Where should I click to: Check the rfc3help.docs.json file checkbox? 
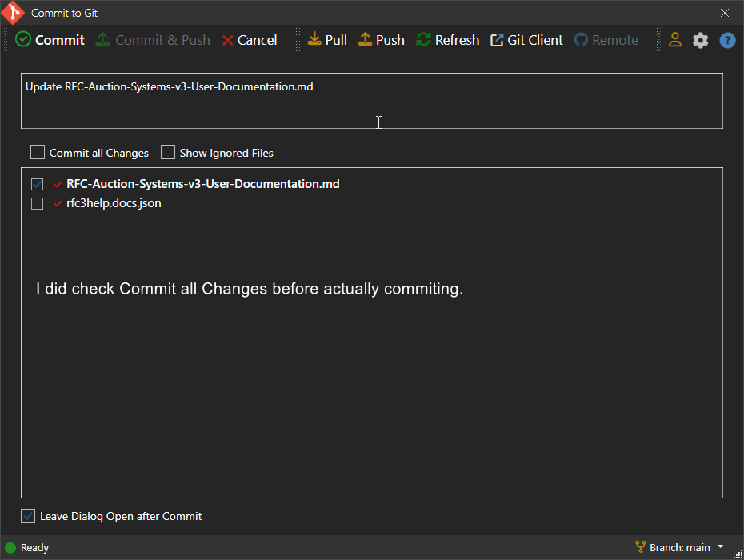click(x=37, y=203)
